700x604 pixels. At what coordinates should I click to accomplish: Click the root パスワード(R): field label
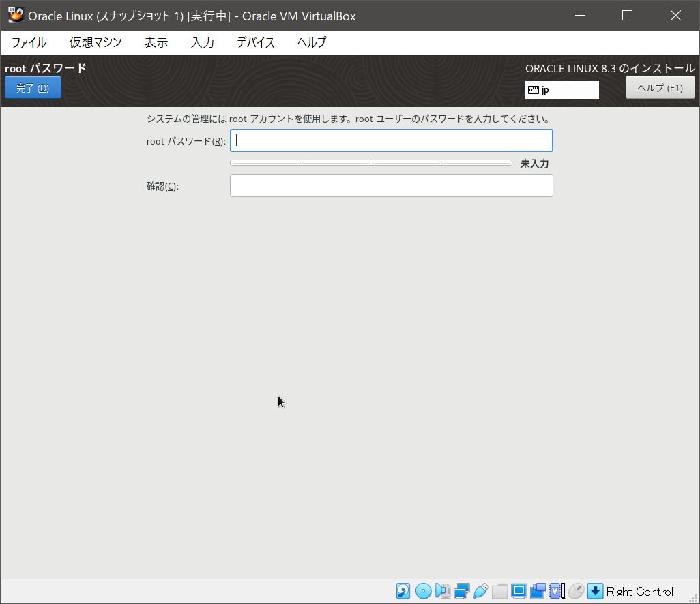click(x=186, y=141)
